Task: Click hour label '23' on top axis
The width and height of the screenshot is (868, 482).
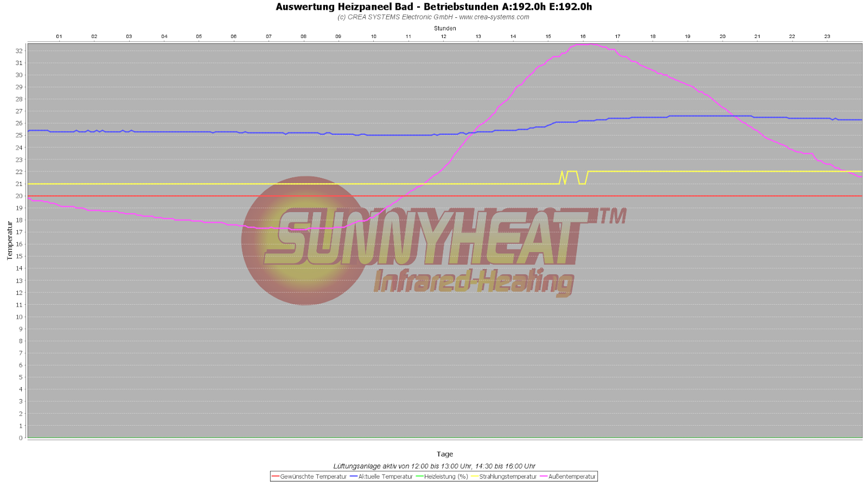Action: tap(827, 36)
